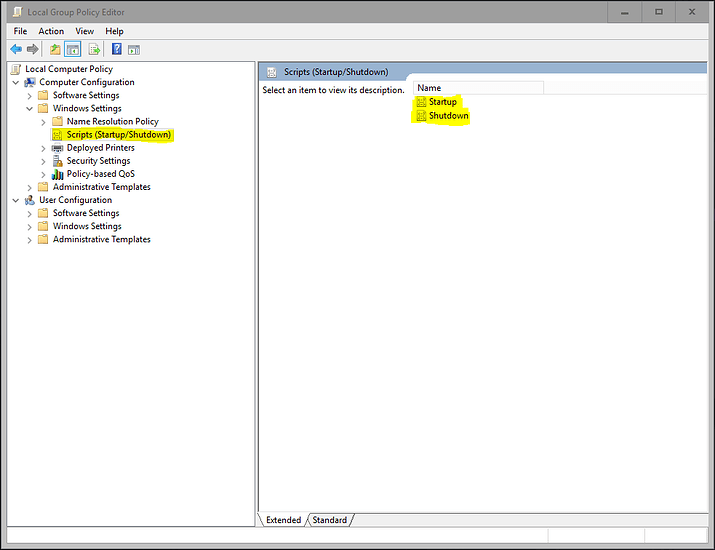
Task: Expand the Name Resolution Policy node
Action: [43, 122]
